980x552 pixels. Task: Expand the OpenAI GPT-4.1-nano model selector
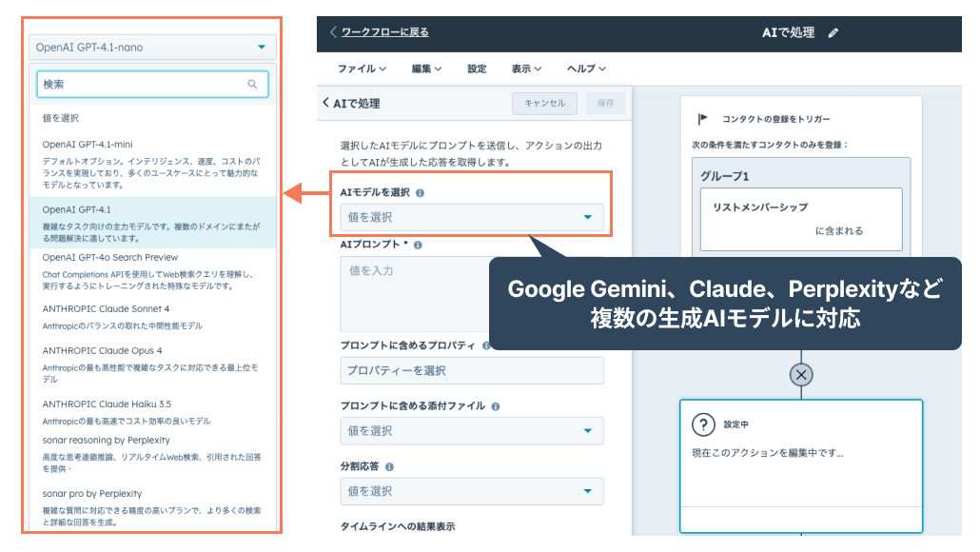(152, 47)
